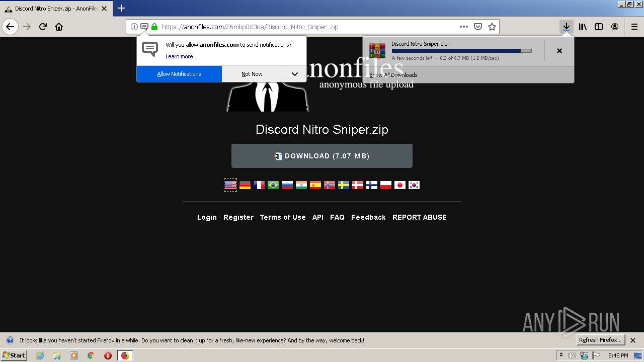Click the green secure connection padlock
The height and width of the screenshot is (362, 644).
[154, 27]
